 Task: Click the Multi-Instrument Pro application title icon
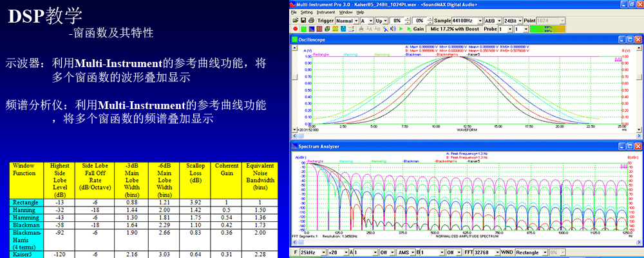[x=293, y=5]
